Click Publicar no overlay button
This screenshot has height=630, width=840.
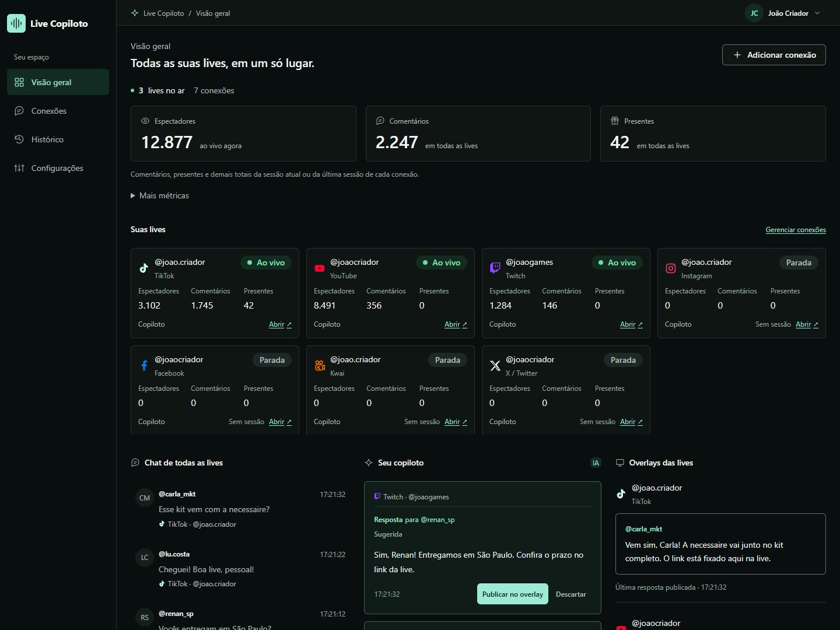[513, 594]
